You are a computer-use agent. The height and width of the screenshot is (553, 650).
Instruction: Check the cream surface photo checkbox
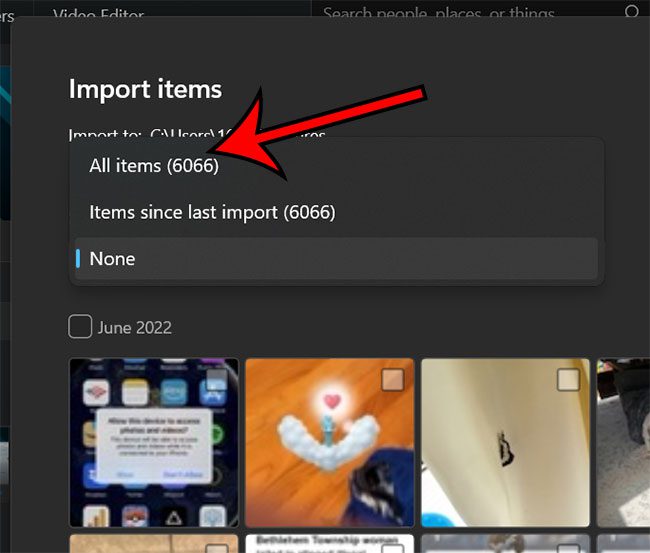[568, 379]
